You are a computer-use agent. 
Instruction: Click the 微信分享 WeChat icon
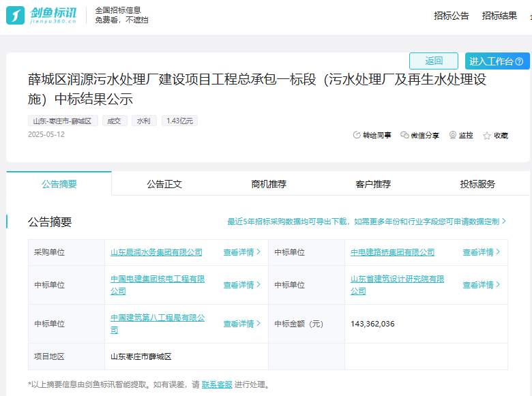click(x=404, y=136)
